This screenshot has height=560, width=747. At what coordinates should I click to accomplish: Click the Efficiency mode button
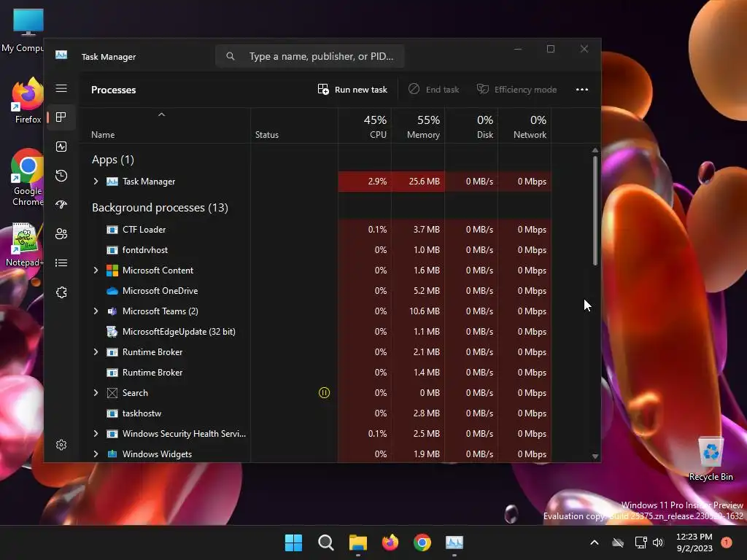pos(516,90)
